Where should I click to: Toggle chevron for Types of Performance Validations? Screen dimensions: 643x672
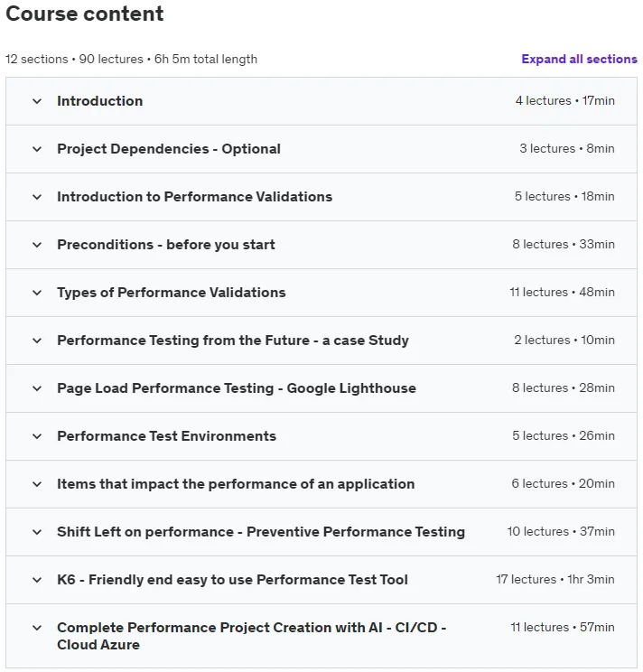[x=37, y=294]
